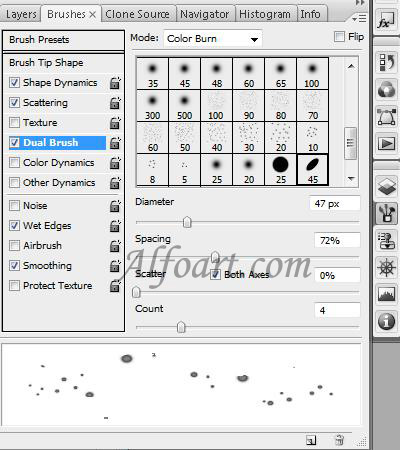The image size is (400, 450).
Task: Open the Mode Color Burn dropdown
Action: [x=213, y=39]
